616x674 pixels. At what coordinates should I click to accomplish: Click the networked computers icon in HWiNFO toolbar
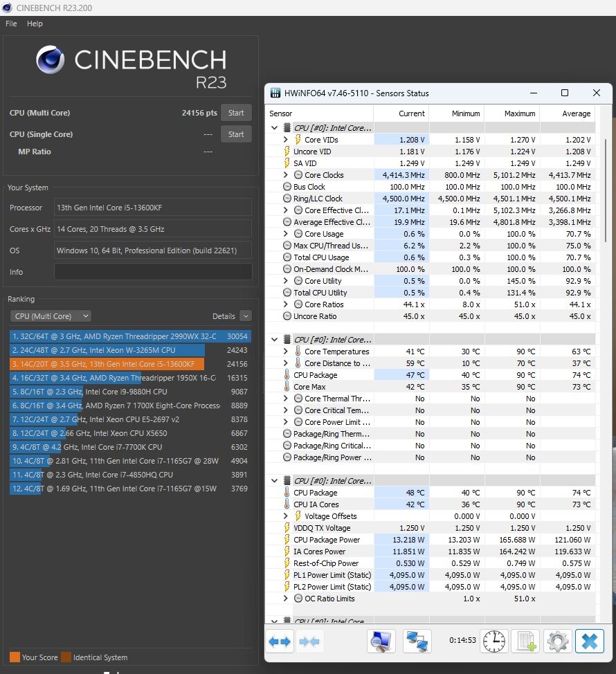click(417, 641)
